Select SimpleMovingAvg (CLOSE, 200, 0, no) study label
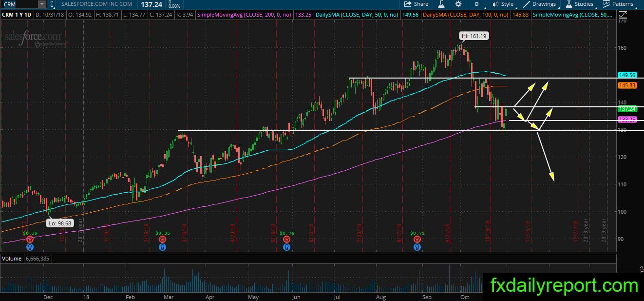The height and width of the screenshot is (301, 644). 244,15
